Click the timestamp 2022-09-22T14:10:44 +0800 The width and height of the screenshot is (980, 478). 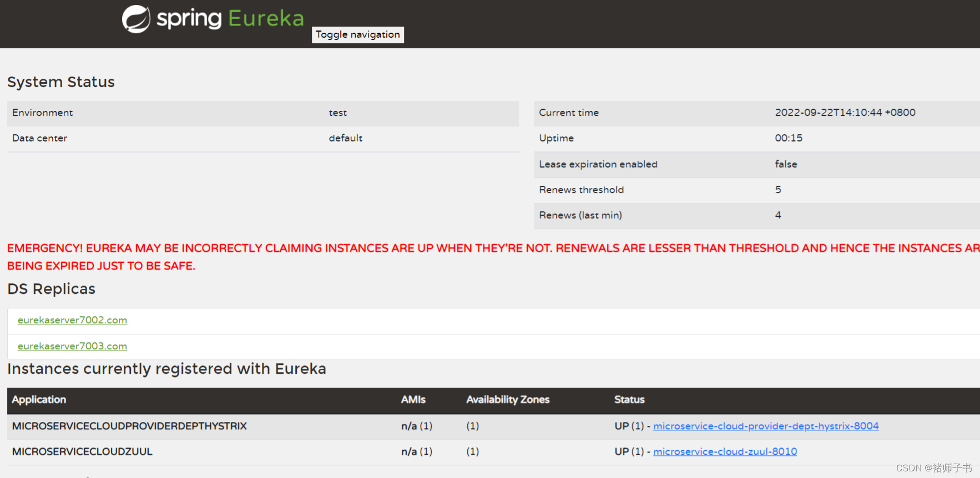(x=845, y=113)
